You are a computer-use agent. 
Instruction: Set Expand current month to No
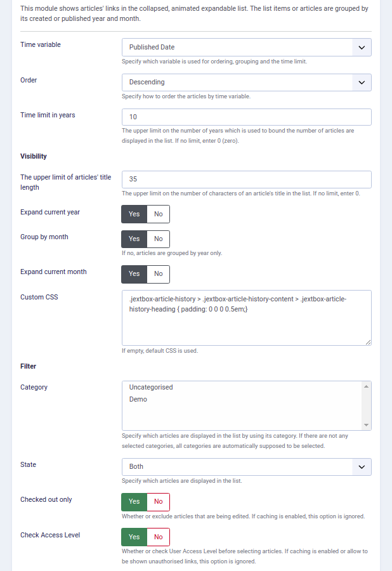point(159,274)
